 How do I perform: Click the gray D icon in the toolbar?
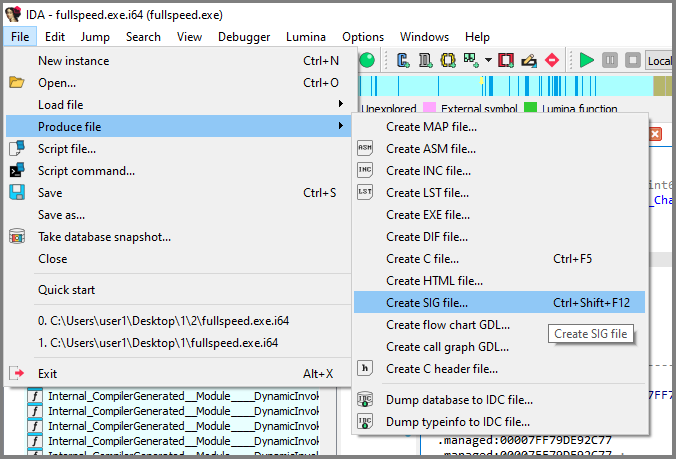426,60
